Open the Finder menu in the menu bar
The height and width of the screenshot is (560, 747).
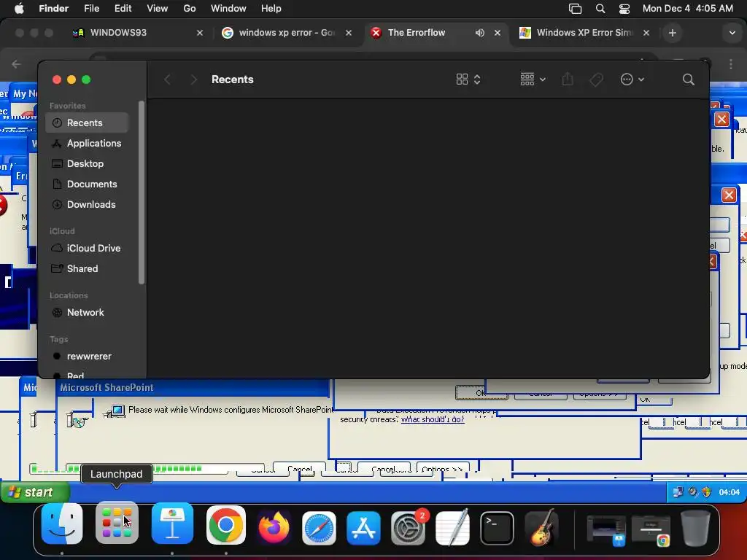click(x=53, y=9)
